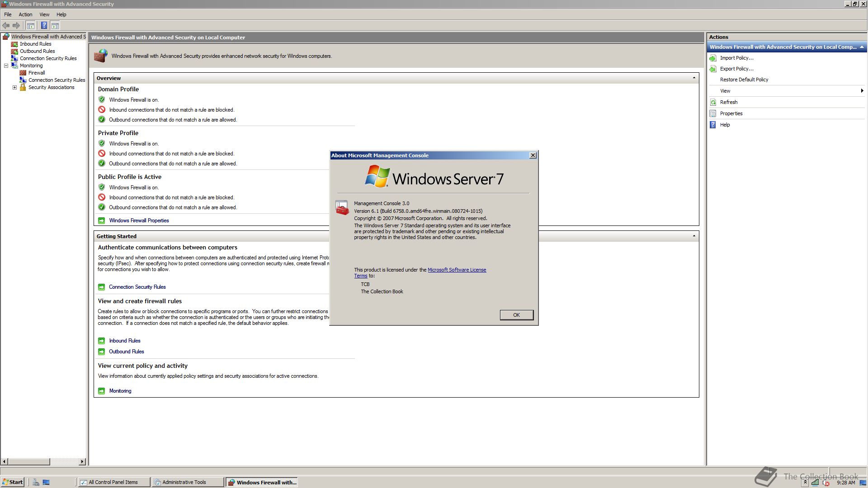The height and width of the screenshot is (488, 868).
Task: Click the Refresh icon in Actions pane
Action: click(713, 102)
